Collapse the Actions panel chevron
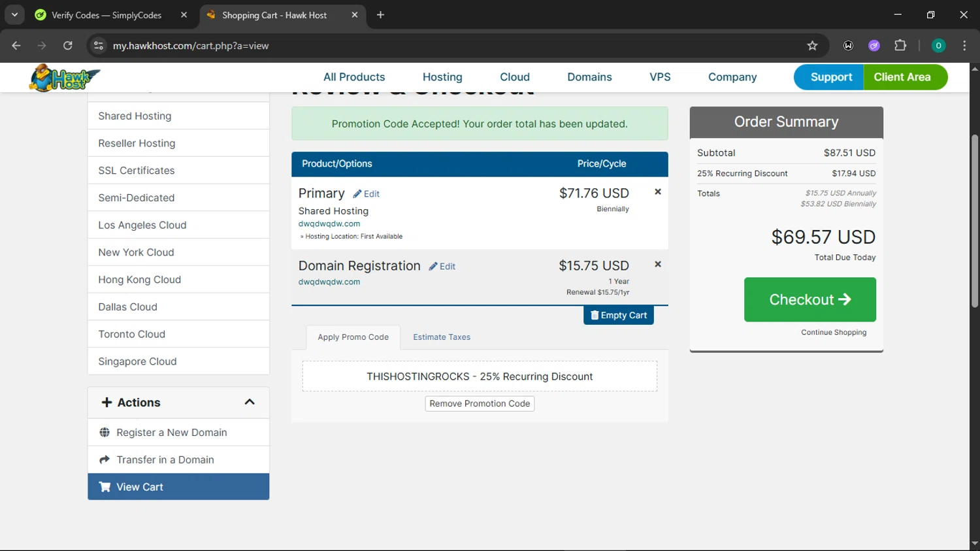The height and width of the screenshot is (551, 980). (250, 402)
